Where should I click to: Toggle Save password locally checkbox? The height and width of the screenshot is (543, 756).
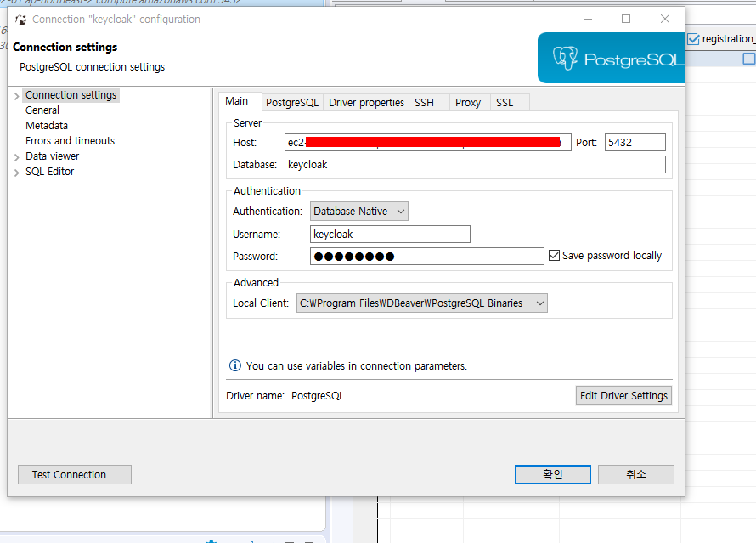555,255
